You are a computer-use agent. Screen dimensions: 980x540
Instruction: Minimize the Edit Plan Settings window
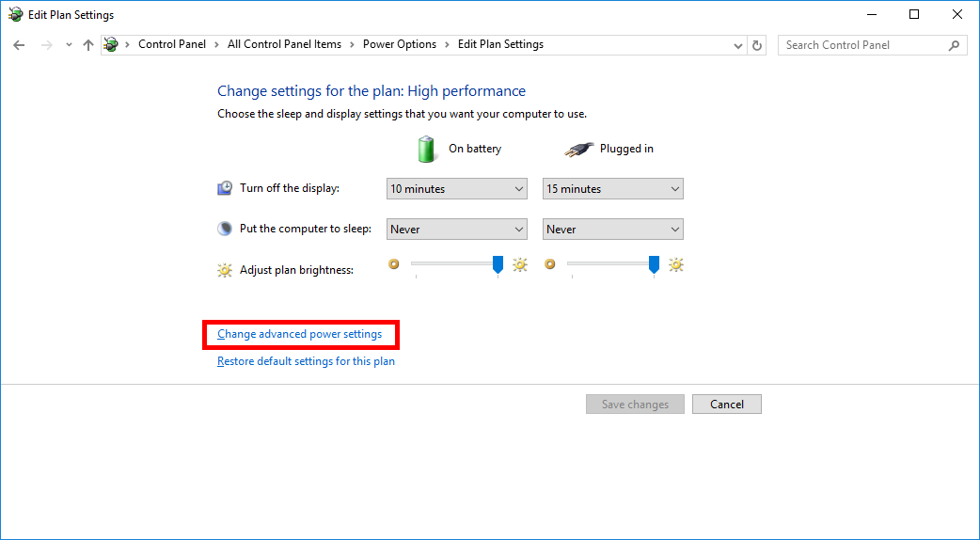[x=871, y=14]
